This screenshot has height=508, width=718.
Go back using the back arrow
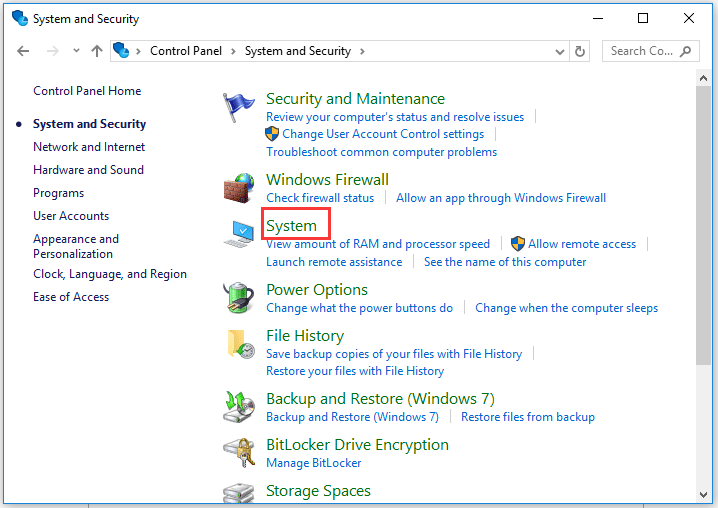[23, 51]
